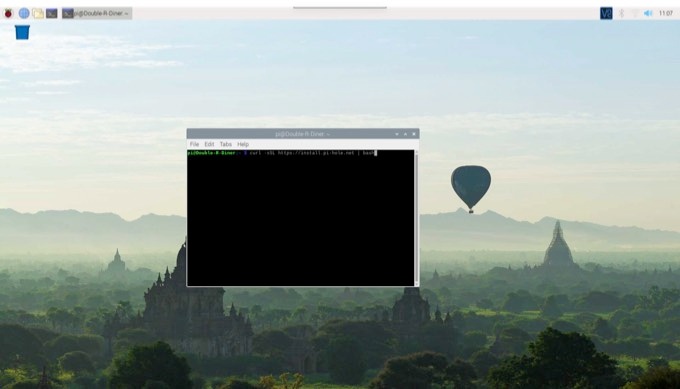Open the terminal Help menu
This screenshot has width=680, height=389.
(243, 144)
